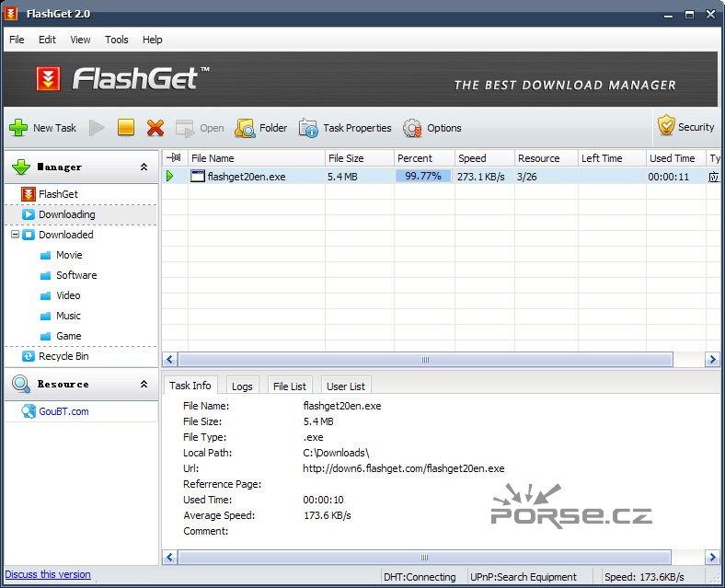Sort by the File Name column header
Image resolution: width=725 pixels, height=588 pixels.
point(257,158)
